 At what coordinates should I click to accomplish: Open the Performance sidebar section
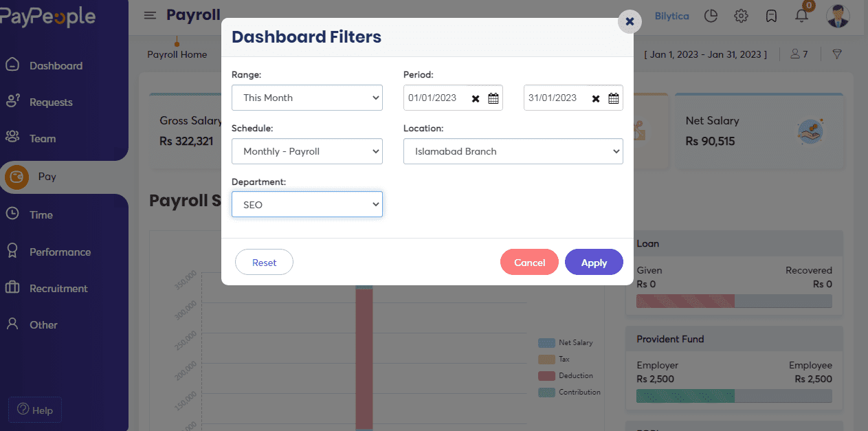pyautogui.click(x=60, y=252)
